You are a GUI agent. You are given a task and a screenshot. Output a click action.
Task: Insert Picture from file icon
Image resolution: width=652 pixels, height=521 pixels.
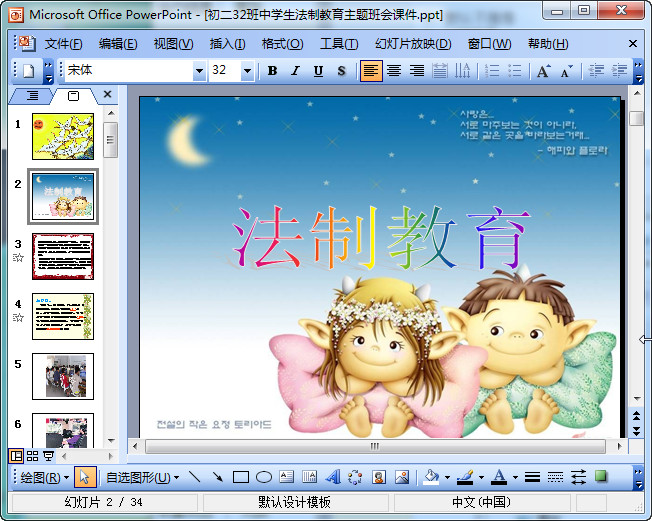pos(402,477)
